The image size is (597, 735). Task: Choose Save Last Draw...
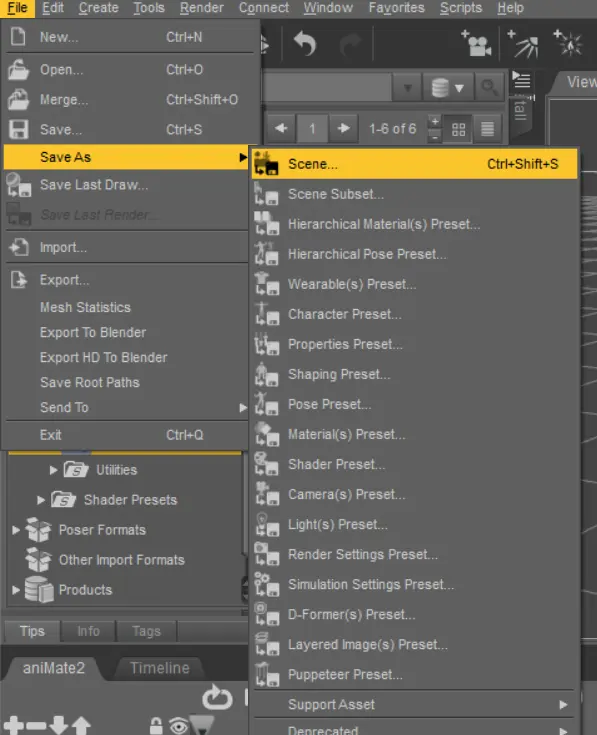[127, 185]
